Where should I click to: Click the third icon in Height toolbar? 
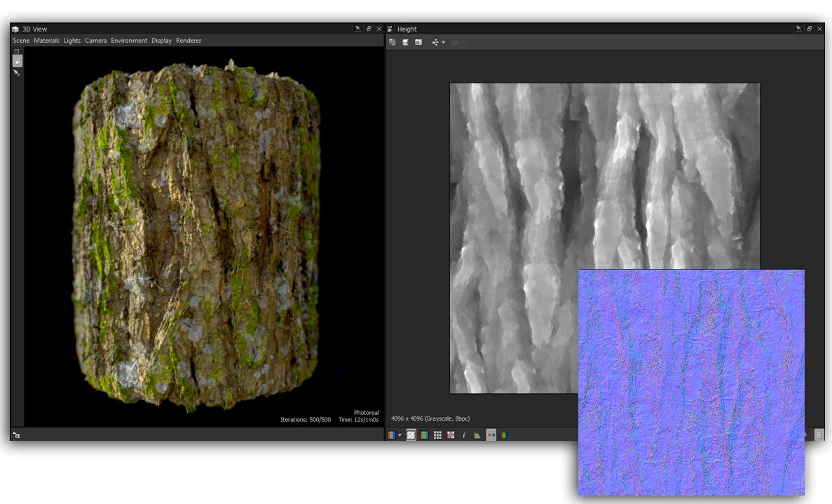point(418,43)
